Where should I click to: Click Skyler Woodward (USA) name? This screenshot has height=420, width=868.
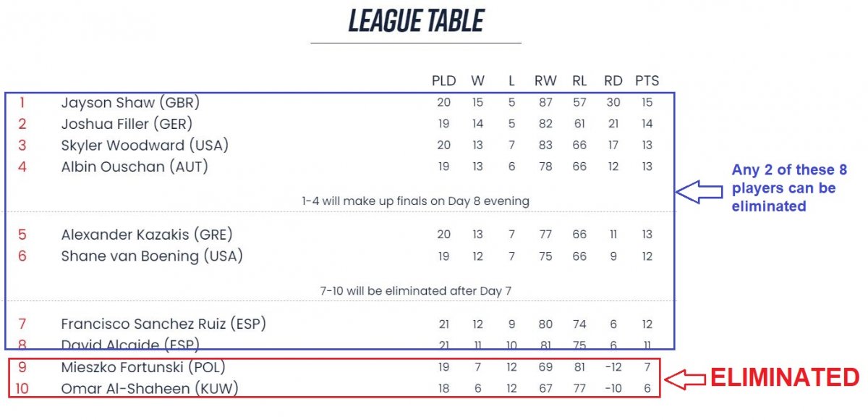[145, 145]
